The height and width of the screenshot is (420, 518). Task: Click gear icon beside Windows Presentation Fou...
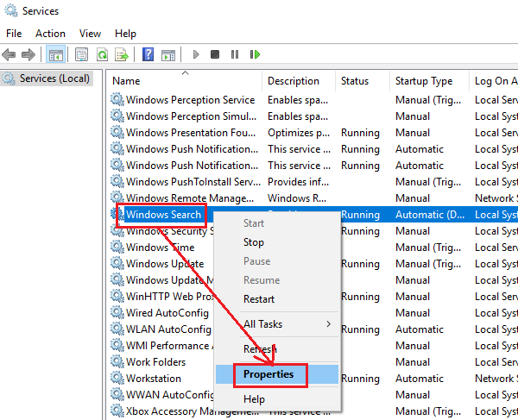click(117, 132)
